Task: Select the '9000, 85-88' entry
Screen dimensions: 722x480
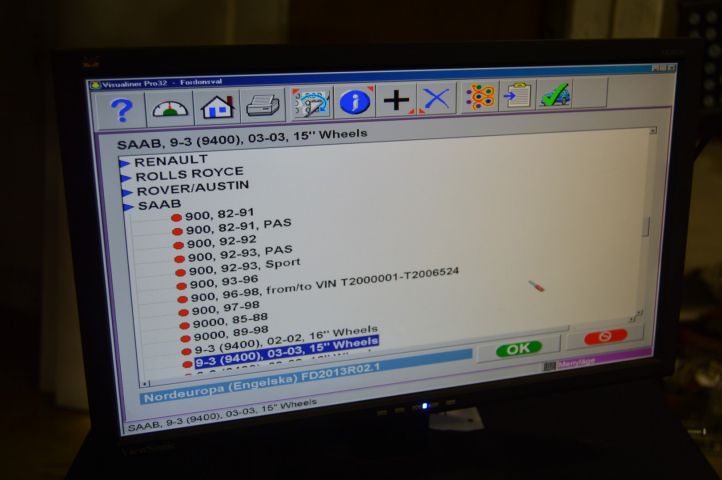Action: (x=230, y=320)
